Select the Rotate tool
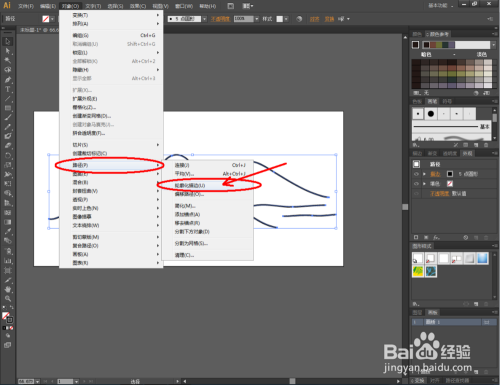This screenshot has height=385, width=500. (8, 155)
